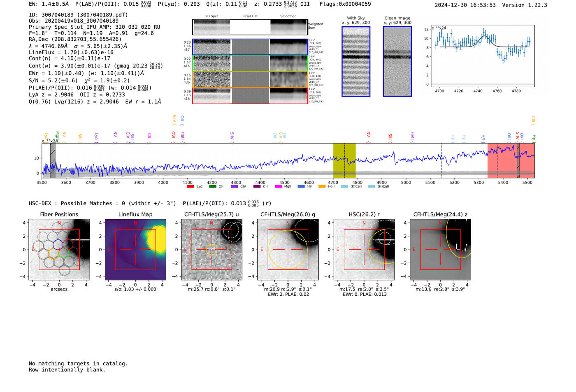Click the ID: 3007040189 text line
This screenshot has height=392, width=576.
click(x=78, y=15)
